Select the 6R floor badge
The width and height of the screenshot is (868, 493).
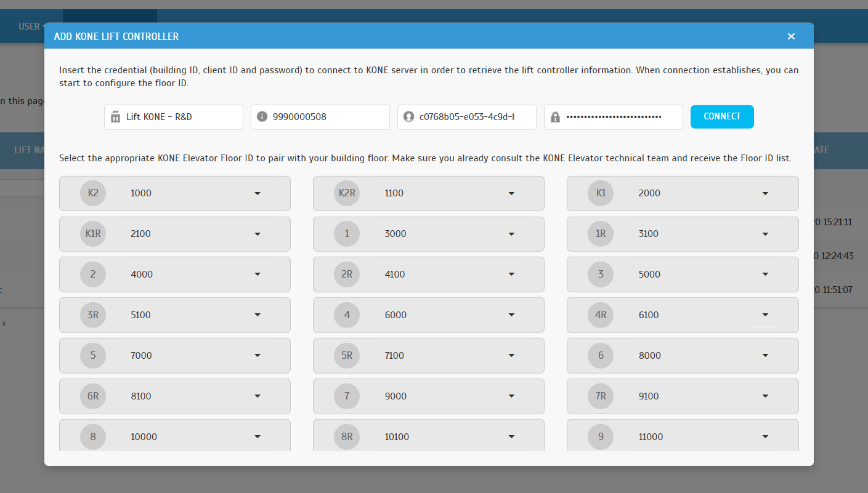(93, 396)
